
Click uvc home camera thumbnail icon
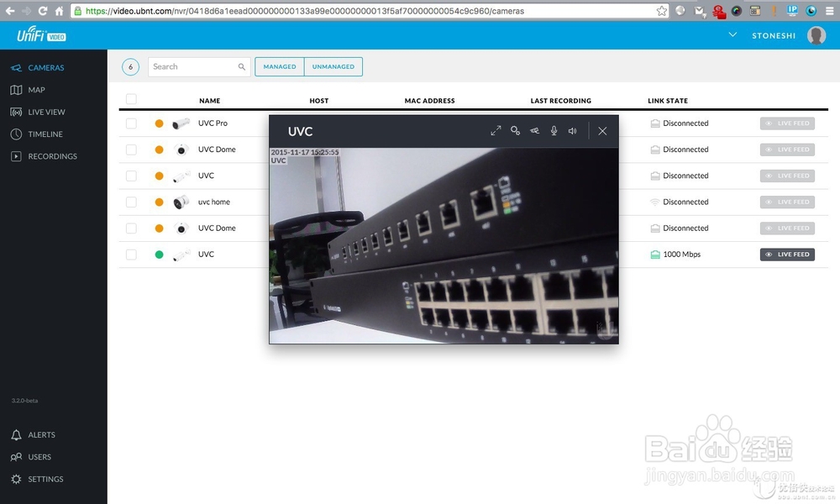[181, 202]
